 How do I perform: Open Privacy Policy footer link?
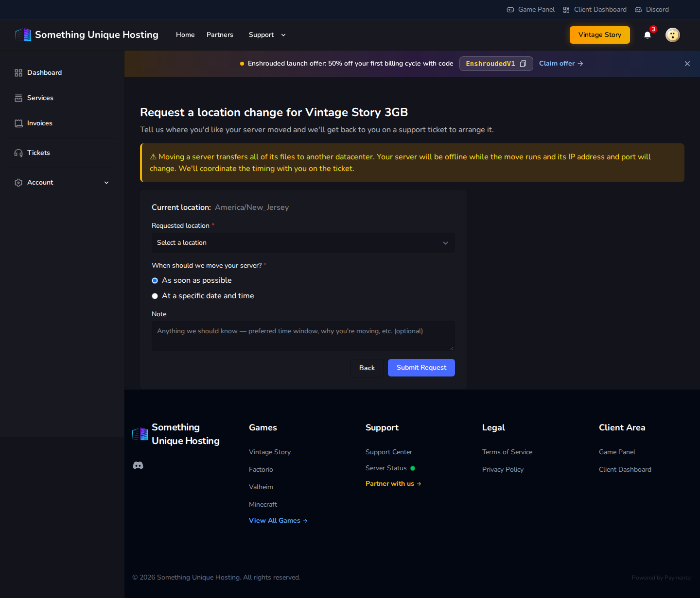(503, 470)
